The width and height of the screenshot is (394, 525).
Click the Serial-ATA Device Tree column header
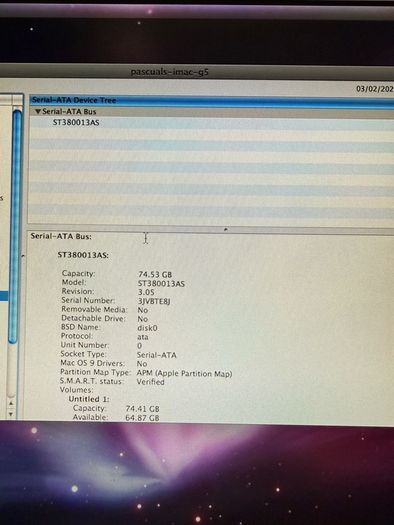[212, 100]
